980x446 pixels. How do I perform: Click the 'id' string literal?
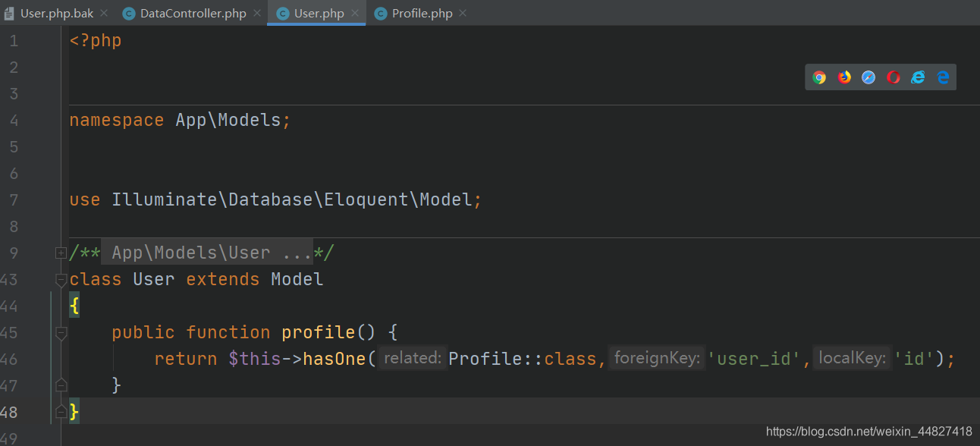(914, 359)
